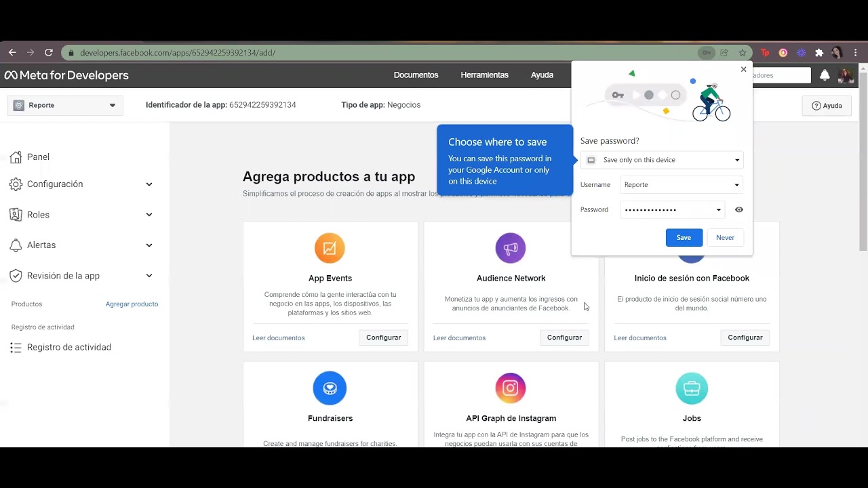Click the share page icon in address bar

(724, 52)
